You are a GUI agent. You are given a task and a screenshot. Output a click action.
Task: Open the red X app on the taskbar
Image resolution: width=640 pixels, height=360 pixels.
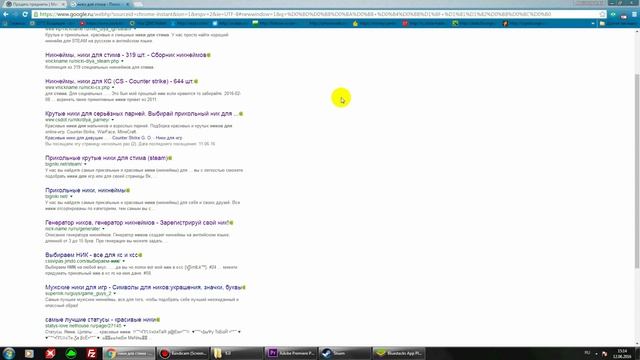[x=50, y=353]
